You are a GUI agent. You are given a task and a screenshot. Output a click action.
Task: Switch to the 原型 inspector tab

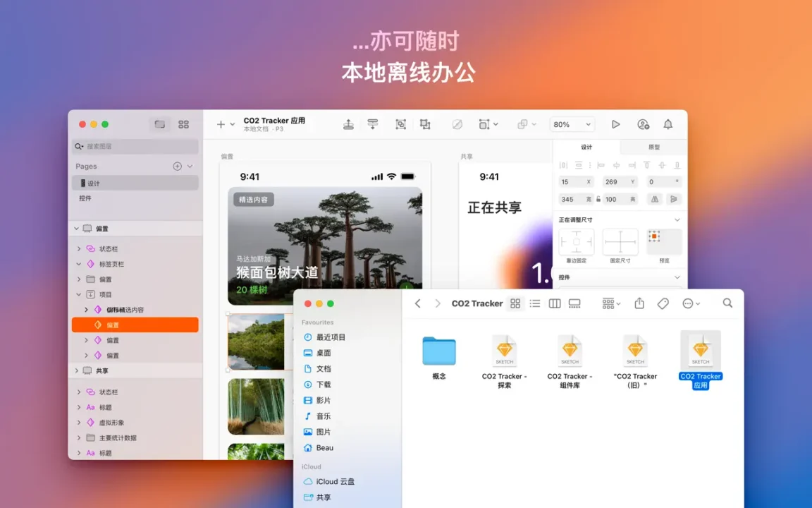coord(654,147)
